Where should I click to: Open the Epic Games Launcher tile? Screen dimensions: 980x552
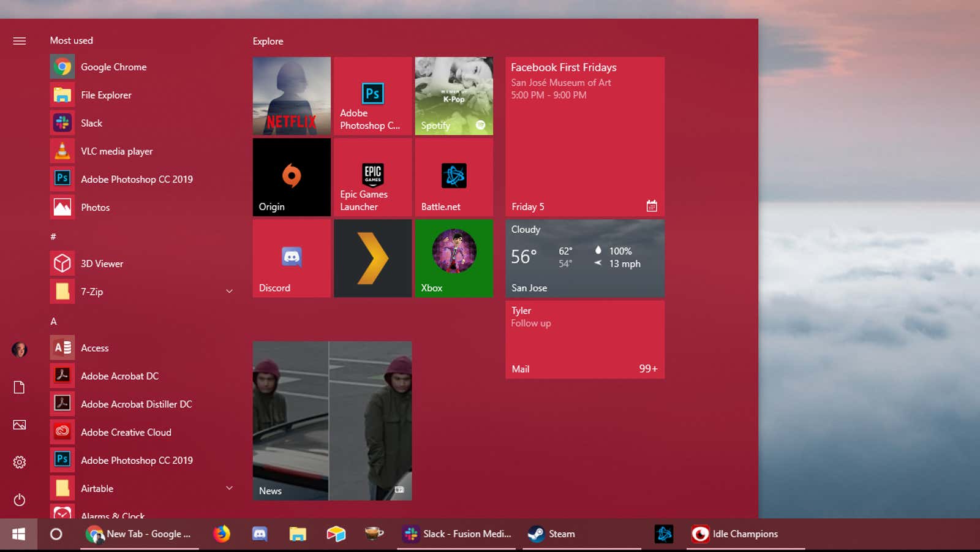coord(372,177)
